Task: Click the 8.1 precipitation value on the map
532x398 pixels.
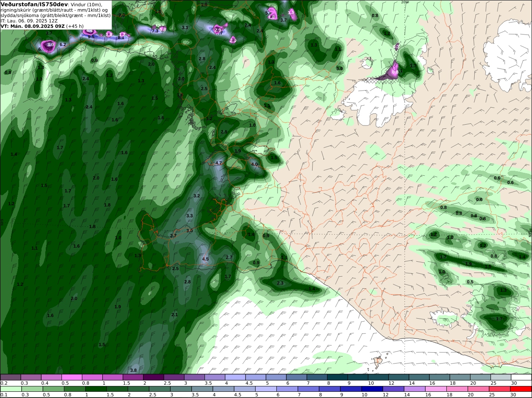Action: 121,38
